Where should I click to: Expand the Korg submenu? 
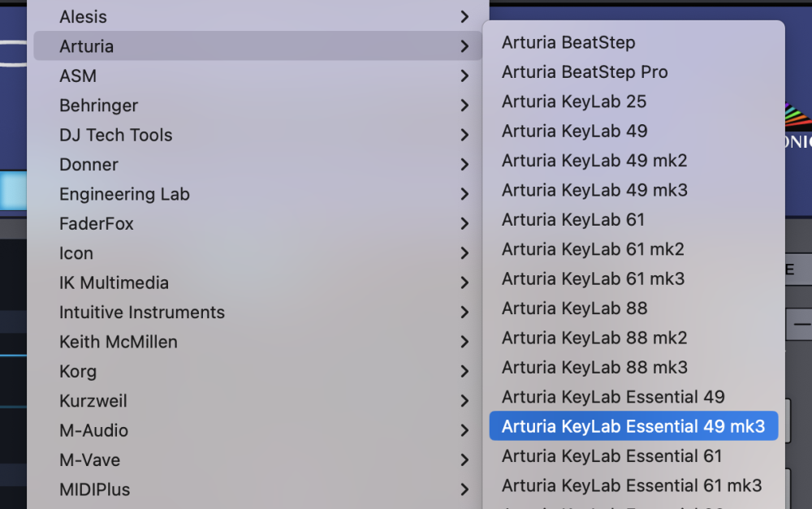pos(78,372)
